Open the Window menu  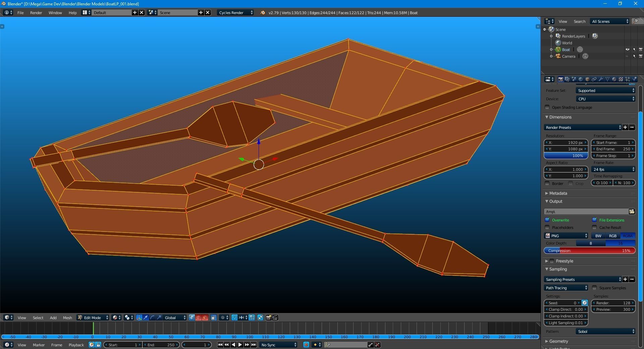pos(55,13)
